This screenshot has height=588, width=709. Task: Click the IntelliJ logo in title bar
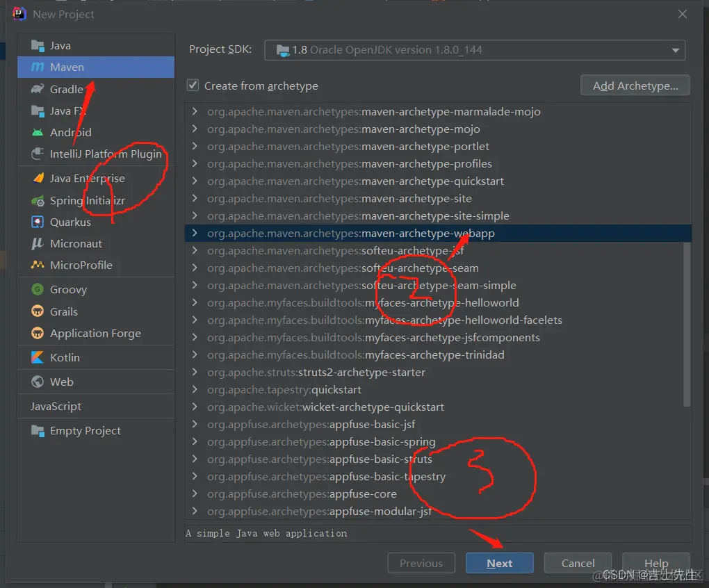pos(19,14)
